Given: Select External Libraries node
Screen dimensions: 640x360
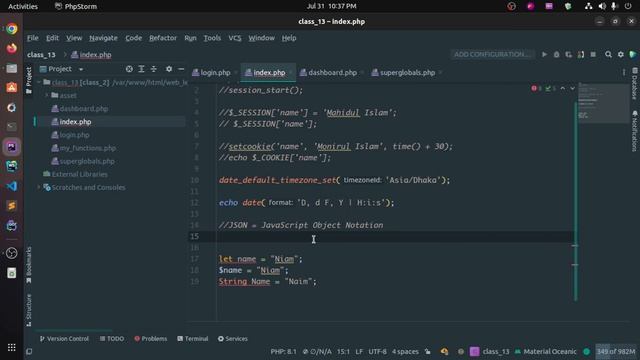Looking at the screenshot, I should 80,174.
